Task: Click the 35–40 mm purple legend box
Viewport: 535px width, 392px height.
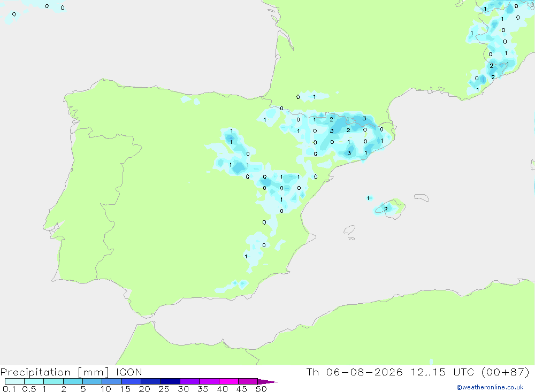Action: pyautogui.click(x=209, y=381)
